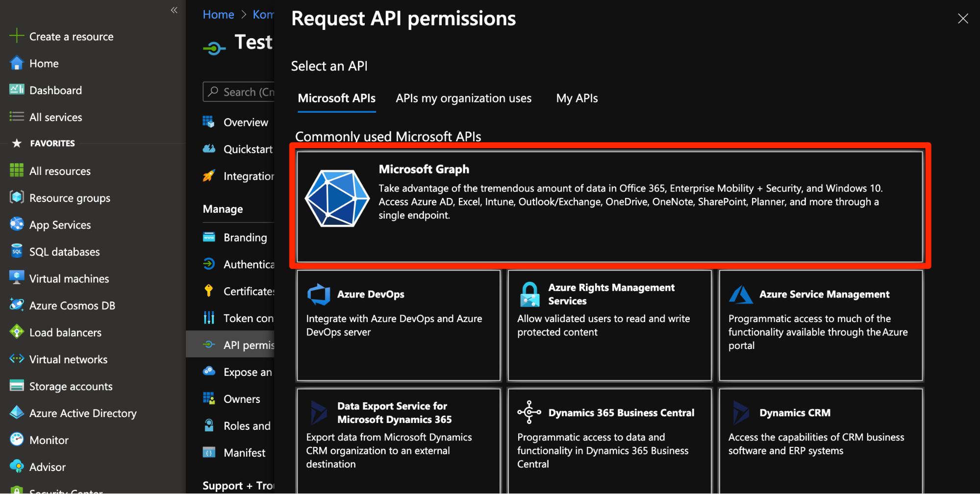
Task: Click the Azure Active Directory icon
Action: [17, 413]
